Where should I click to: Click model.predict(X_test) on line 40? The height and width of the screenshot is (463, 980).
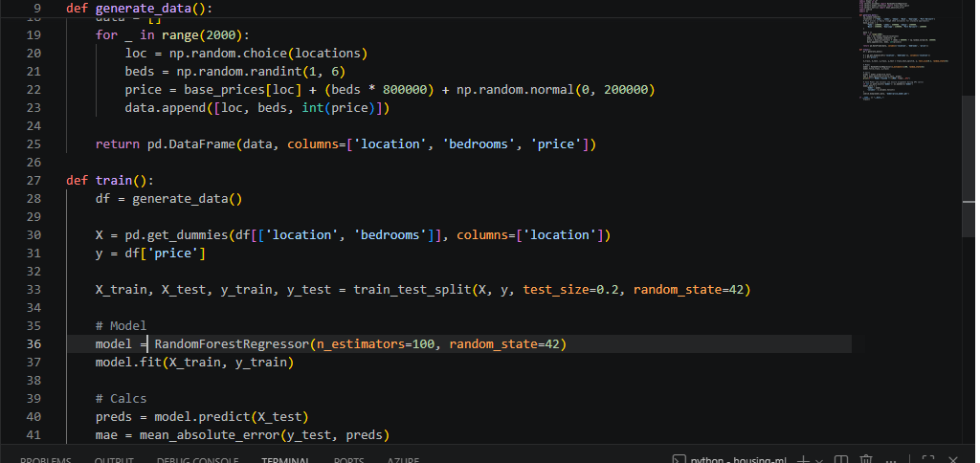[232, 416]
